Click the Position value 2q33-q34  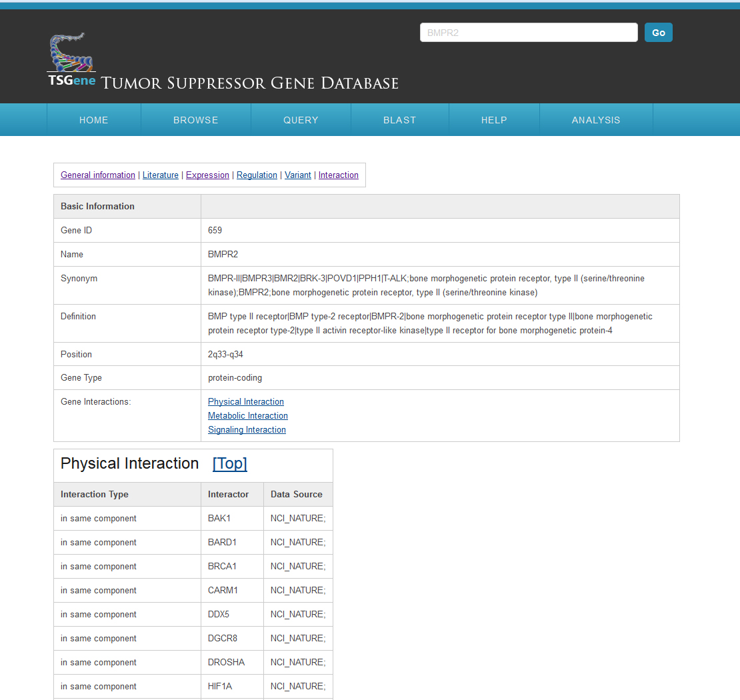[x=225, y=355]
